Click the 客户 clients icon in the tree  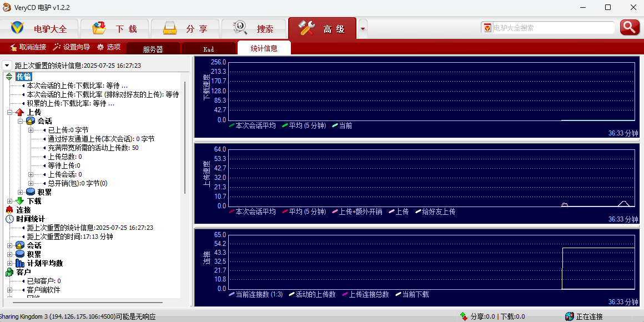tap(9, 272)
